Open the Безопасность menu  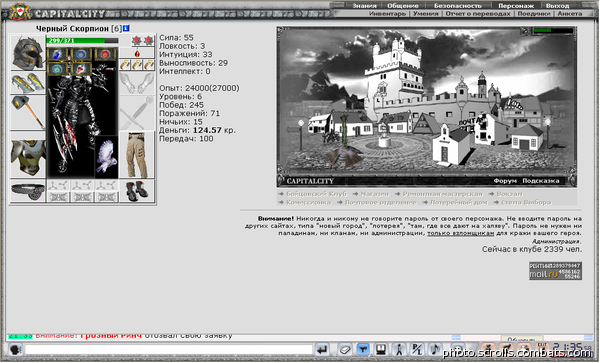tap(458, 6)
